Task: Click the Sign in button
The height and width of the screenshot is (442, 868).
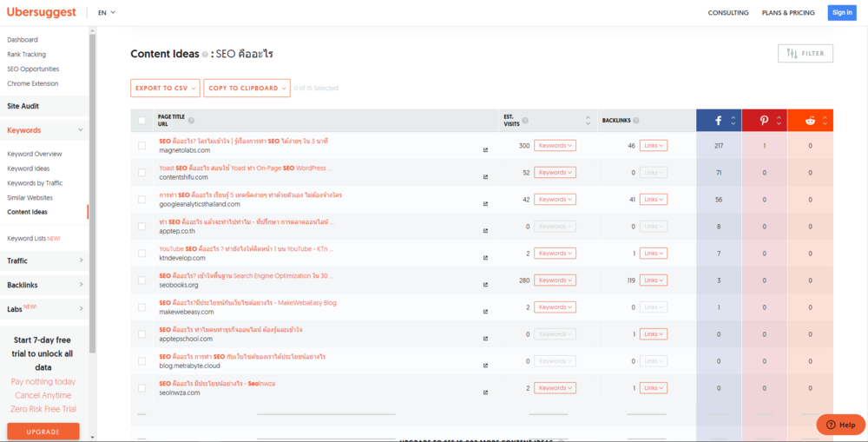Action: pyautogui.click(x=842, y=13)
